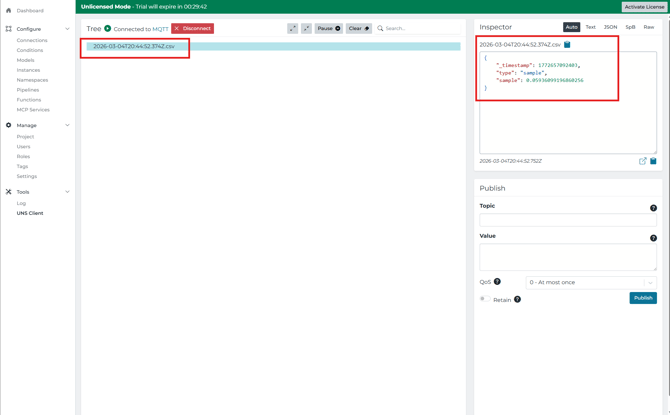Open Functions in sidebar
The width and height of the screenshot is (670, 415).
29,100
